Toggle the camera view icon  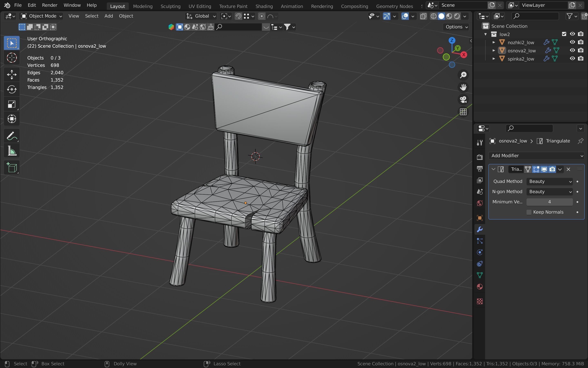tap(463, 100)
